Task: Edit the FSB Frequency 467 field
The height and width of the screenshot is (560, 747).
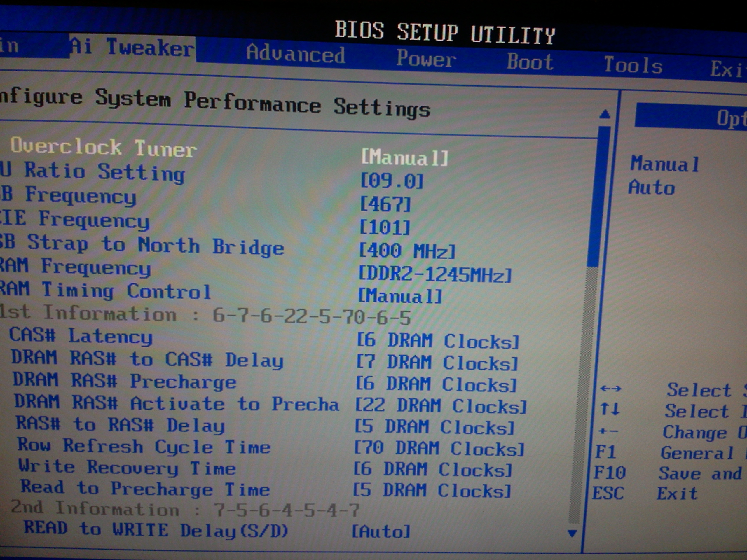Action: pyautogui.click(x=385, y=204)
